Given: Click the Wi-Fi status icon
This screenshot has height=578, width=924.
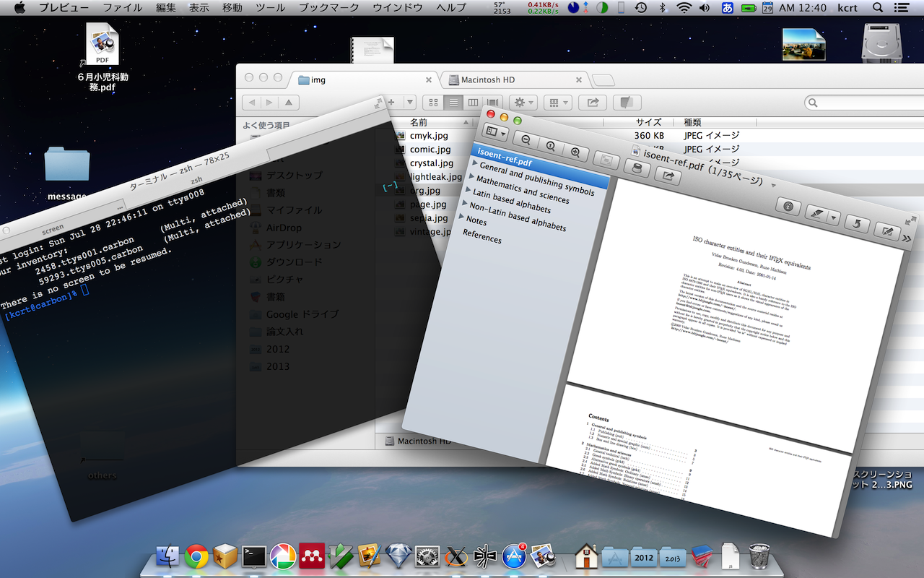Looking at the screenshot, I should click(683, 7).
